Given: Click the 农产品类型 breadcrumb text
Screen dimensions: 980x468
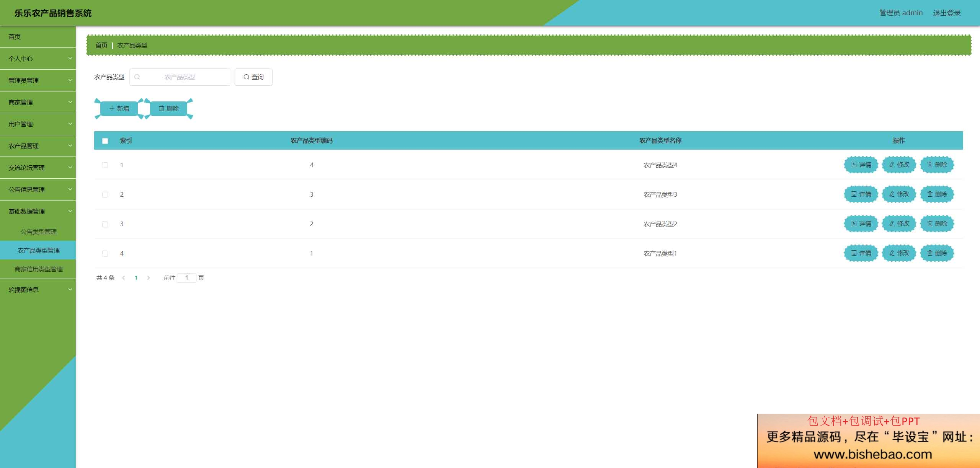Looking at the screenshot, I should 132,45.
